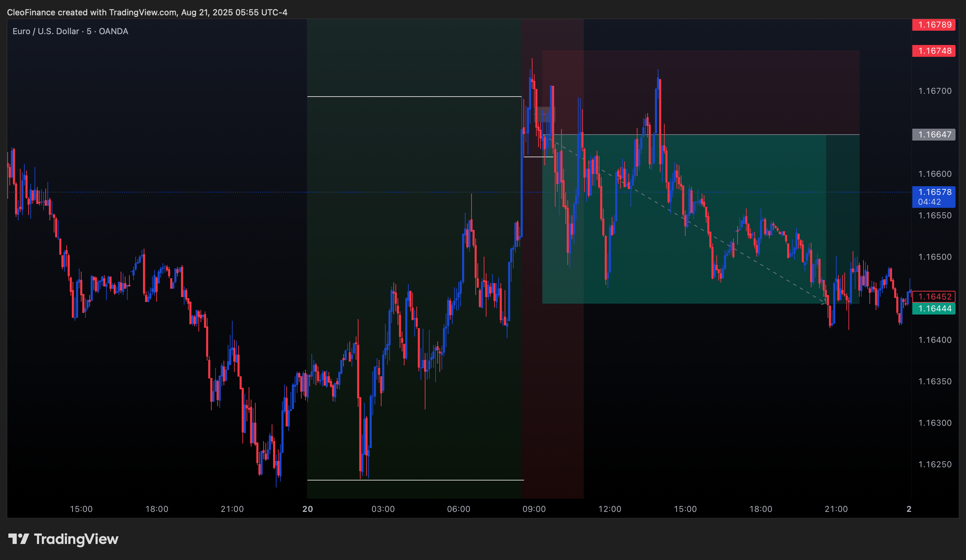Click the 1.16500 price axis value
The height and width of the screenshot is (560, 966).
935,257
